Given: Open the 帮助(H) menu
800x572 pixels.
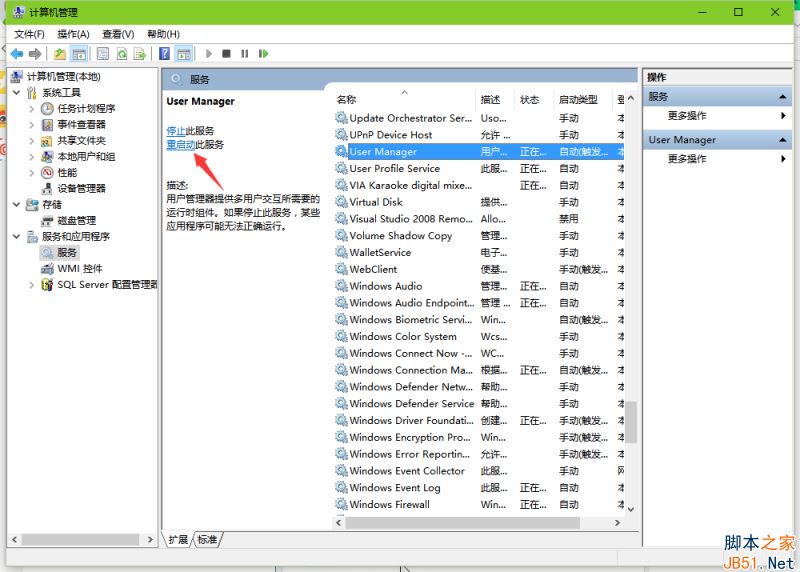Looking at the screenshot, I should tap(163, 34).
